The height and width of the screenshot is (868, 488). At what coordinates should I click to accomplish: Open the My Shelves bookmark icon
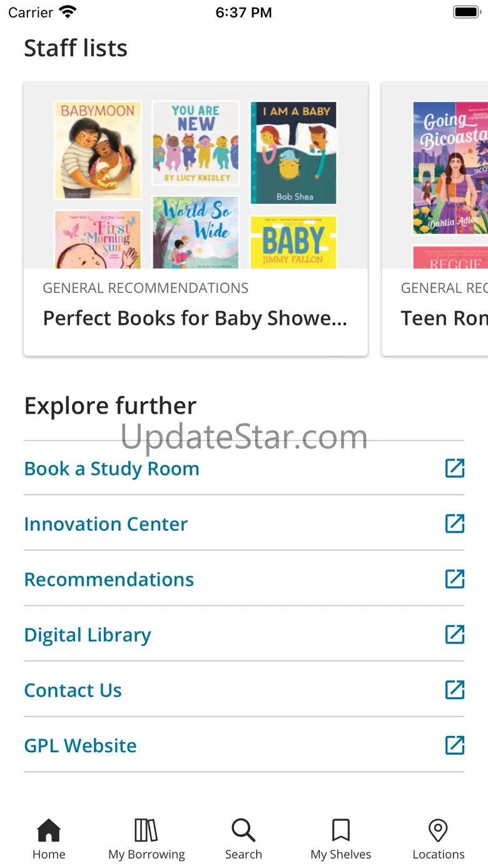tap(341, 831)
